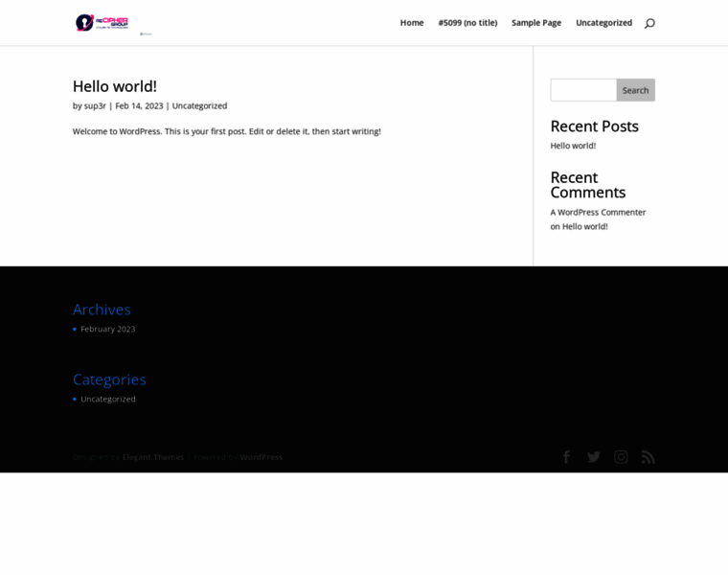
Task: Open the Hello world! post title heading
Action: click(x=114, y=86)
